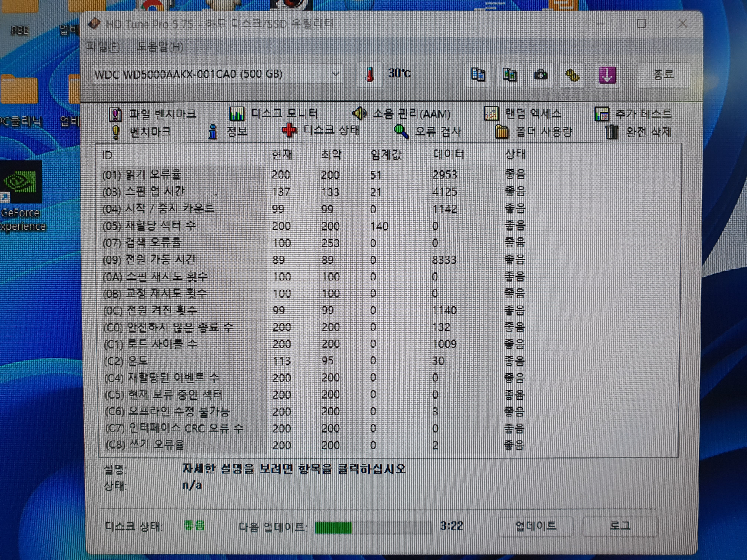Click the copy info to clipboard icon
The width and height of the screenshot is (747, 560).
(478, 75)
